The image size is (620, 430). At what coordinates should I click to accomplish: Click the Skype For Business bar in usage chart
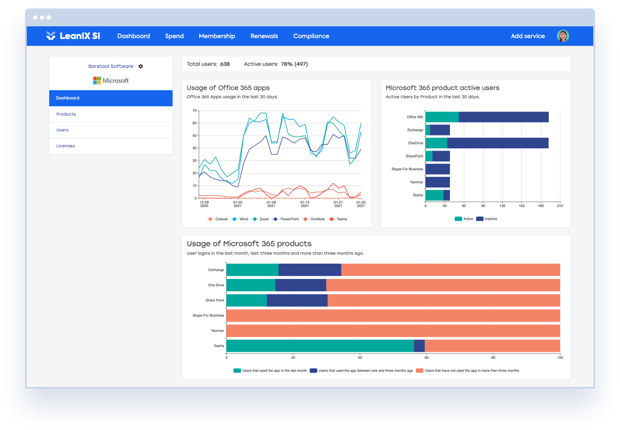coord(393,316)
